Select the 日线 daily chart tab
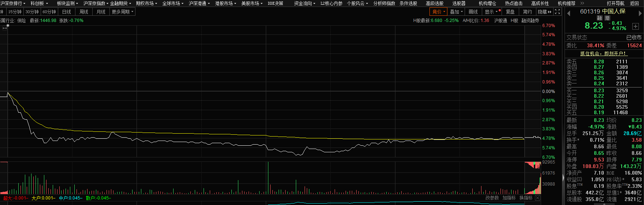 pos(67,12)
